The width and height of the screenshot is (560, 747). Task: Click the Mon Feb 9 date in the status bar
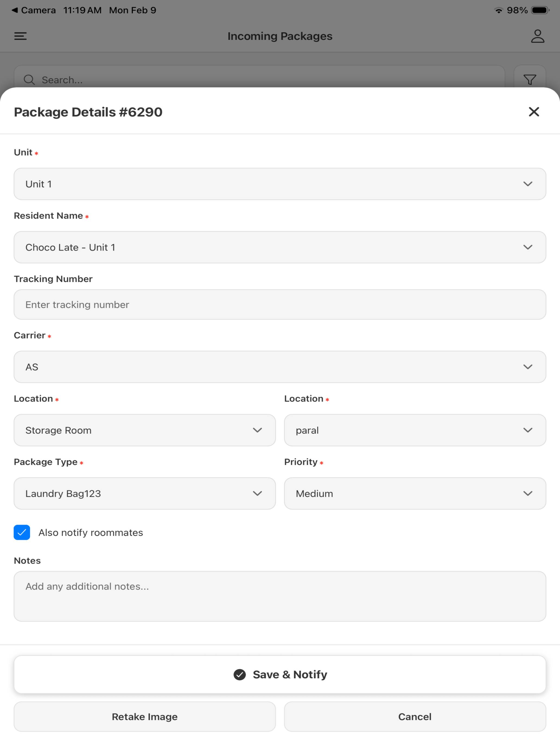[133, 10]
